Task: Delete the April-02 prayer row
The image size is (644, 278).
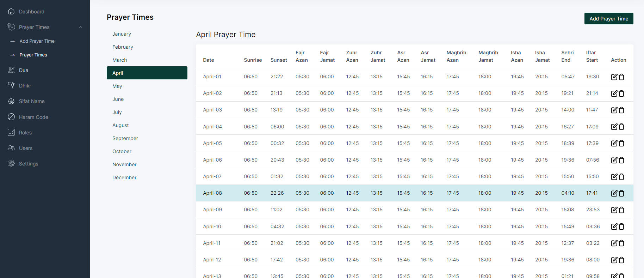Action: pyautogui.click(x=621, y=93)
